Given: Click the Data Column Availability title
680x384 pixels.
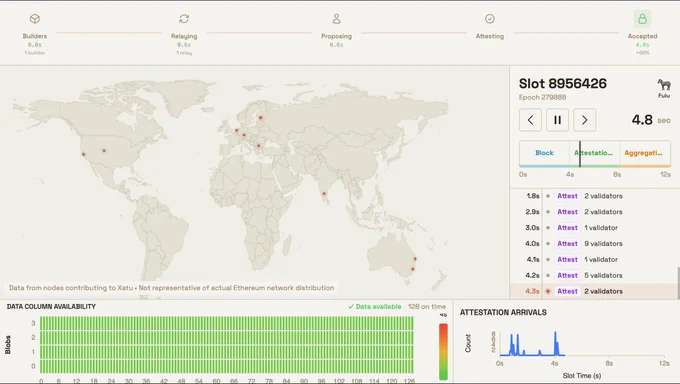Looking at the screenshot, I should click(51, 307).
